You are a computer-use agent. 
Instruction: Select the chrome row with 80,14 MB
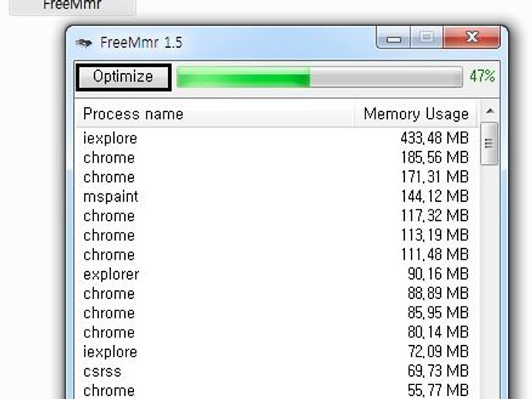(277, 332)
